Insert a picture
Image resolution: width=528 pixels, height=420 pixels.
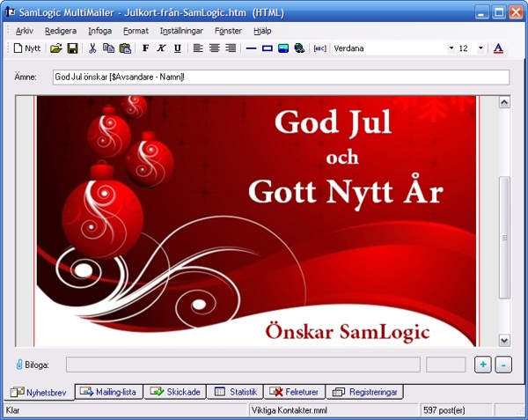(x=283, y=48)
